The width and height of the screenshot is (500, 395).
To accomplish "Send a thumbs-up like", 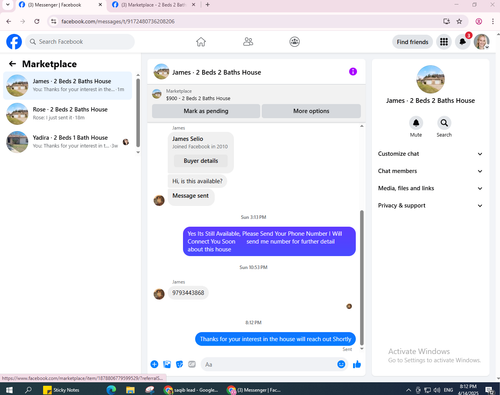I will 357,364.
